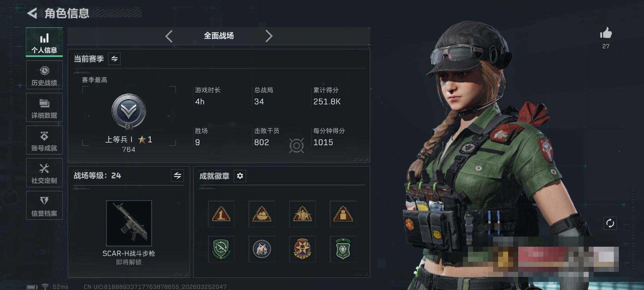Switch to next mode with right chevron
Viewport: 644px width, 290px height.
pyautogui.click(x=269, y=36)
